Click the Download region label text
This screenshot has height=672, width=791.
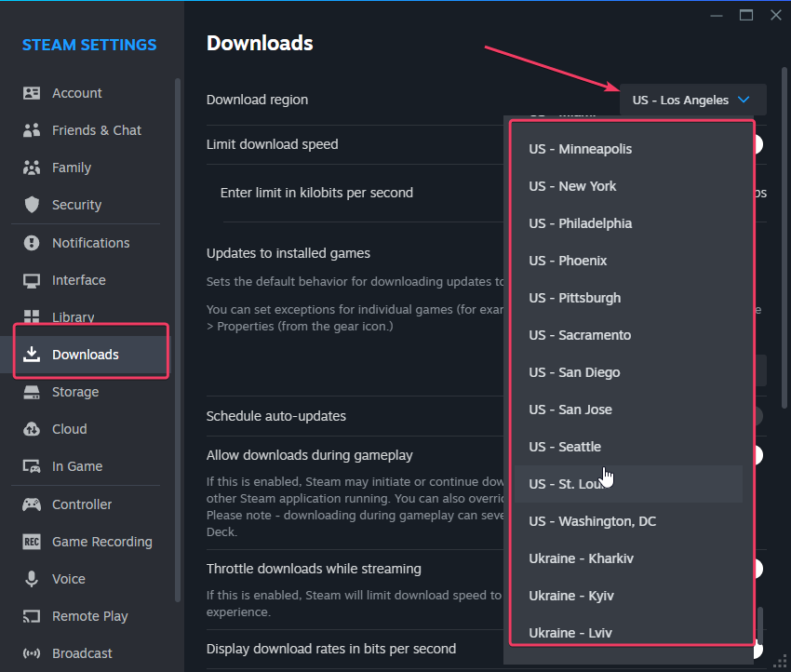257,100
